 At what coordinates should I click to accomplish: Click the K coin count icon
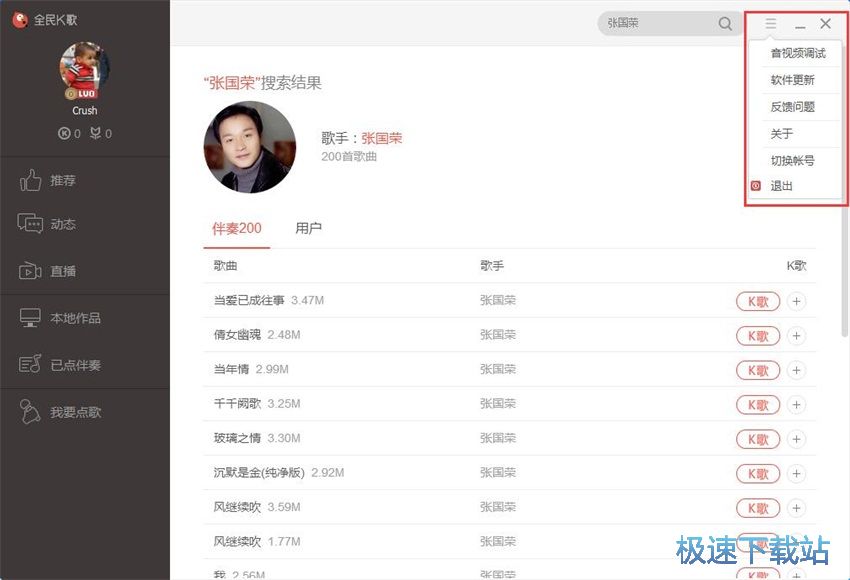[x=64, y=133]
